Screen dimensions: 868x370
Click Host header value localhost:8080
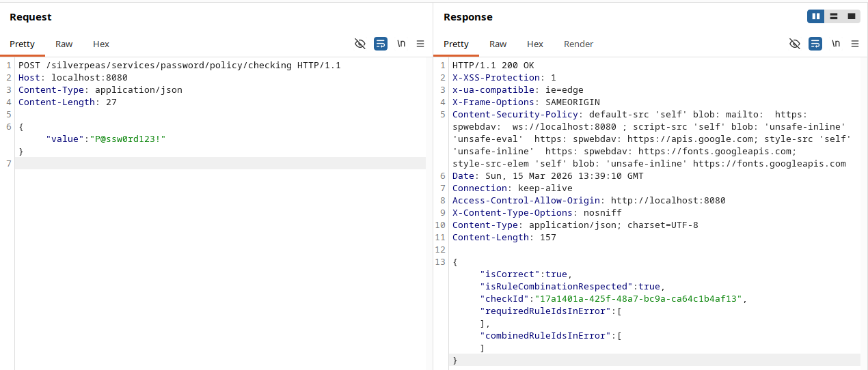coord(90,78)
